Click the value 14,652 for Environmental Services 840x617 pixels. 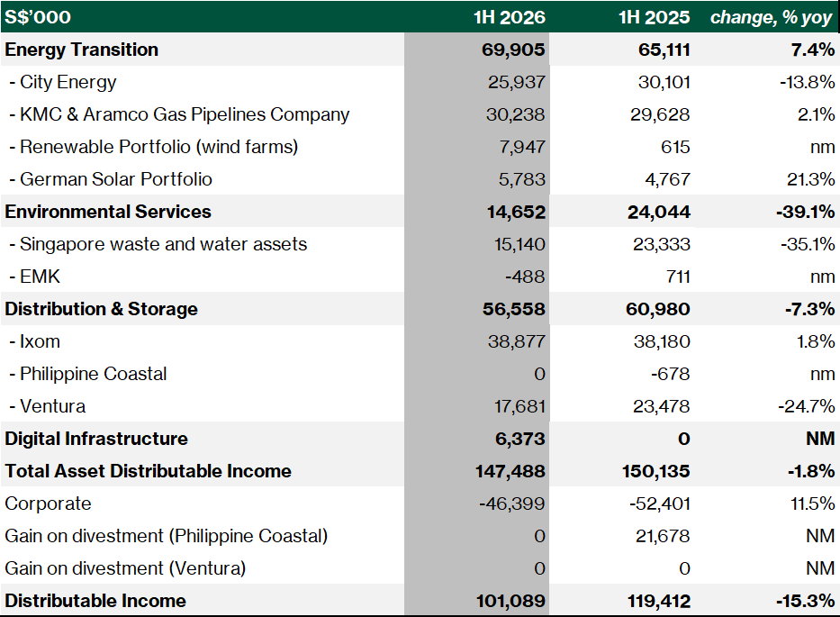point(516,212)
